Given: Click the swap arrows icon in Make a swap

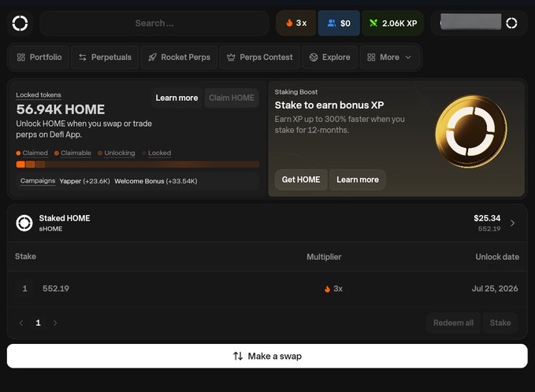Looking at the screenshot, I should tap(238, 356).
